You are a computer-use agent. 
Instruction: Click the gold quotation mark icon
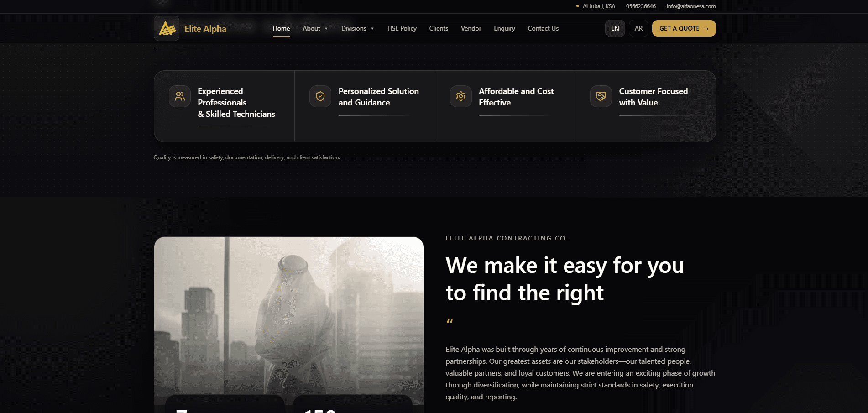tap(450, 321)
